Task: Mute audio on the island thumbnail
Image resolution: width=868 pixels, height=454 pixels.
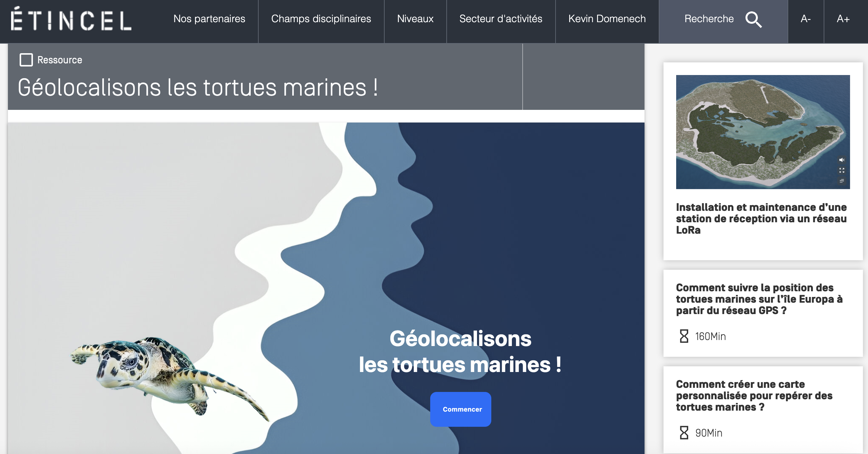Action: (x=841, y=160)
